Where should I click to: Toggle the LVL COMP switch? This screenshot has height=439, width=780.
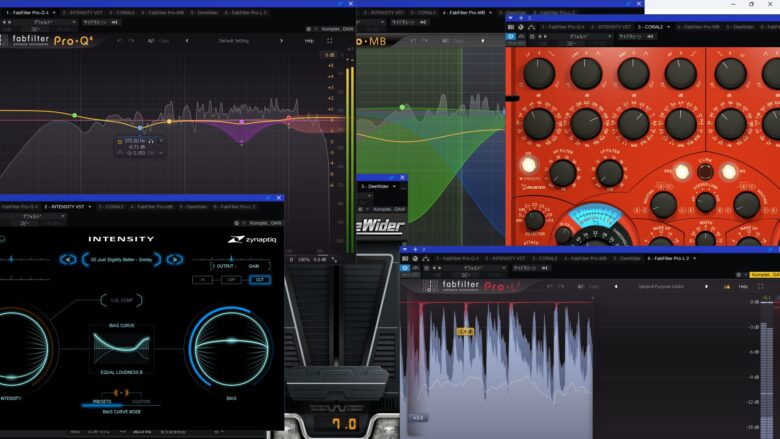(x=121, y=299)
